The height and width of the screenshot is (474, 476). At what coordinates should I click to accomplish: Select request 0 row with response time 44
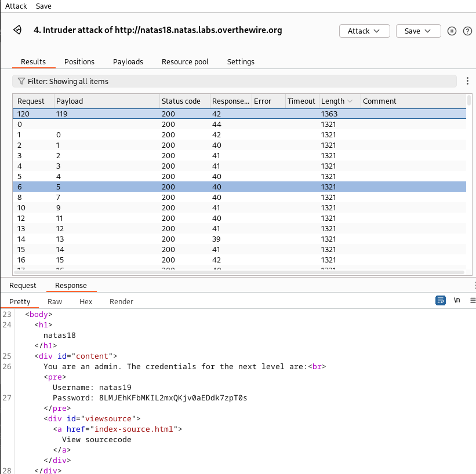coord(239,124)
